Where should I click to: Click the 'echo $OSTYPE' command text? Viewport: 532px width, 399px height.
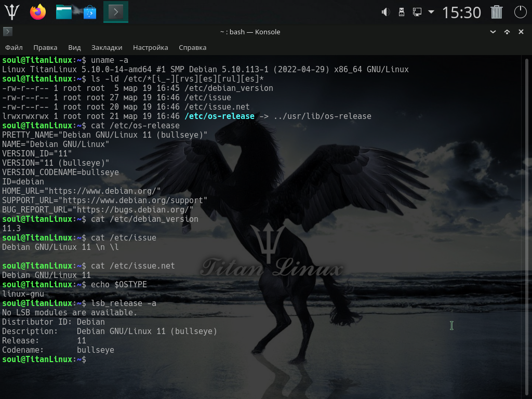(x=119, y=285)
